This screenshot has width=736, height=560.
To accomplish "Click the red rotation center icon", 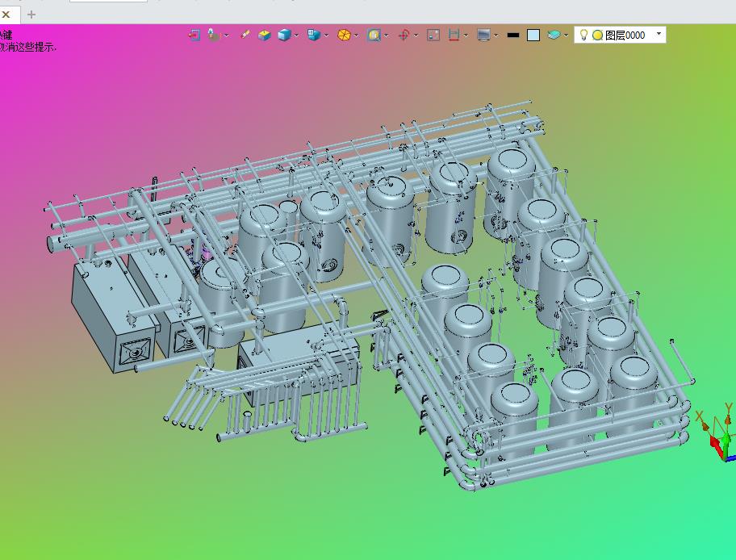I will pos(404,36).
